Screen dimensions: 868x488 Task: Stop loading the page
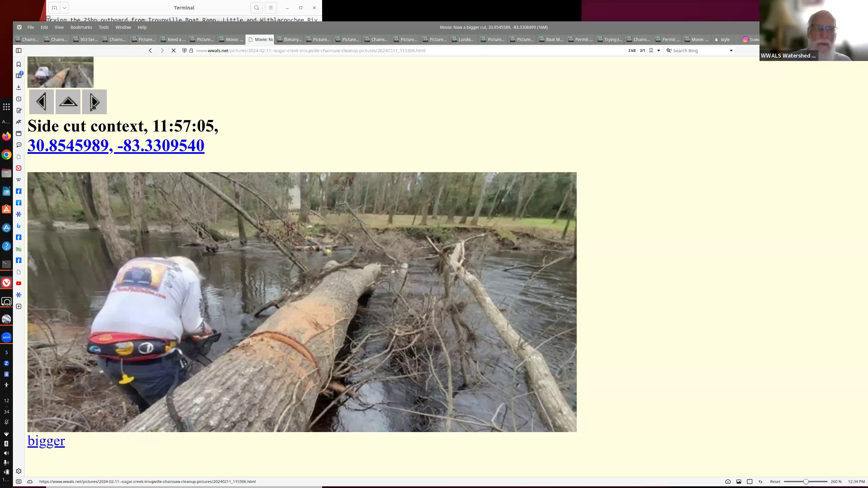(173, 50)
